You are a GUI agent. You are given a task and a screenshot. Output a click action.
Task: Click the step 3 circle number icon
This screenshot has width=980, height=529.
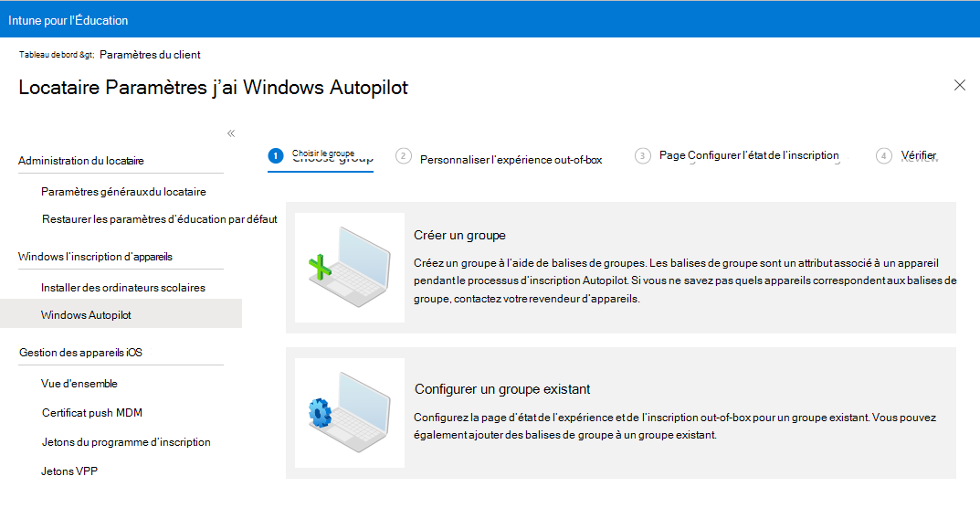point(642,155)
